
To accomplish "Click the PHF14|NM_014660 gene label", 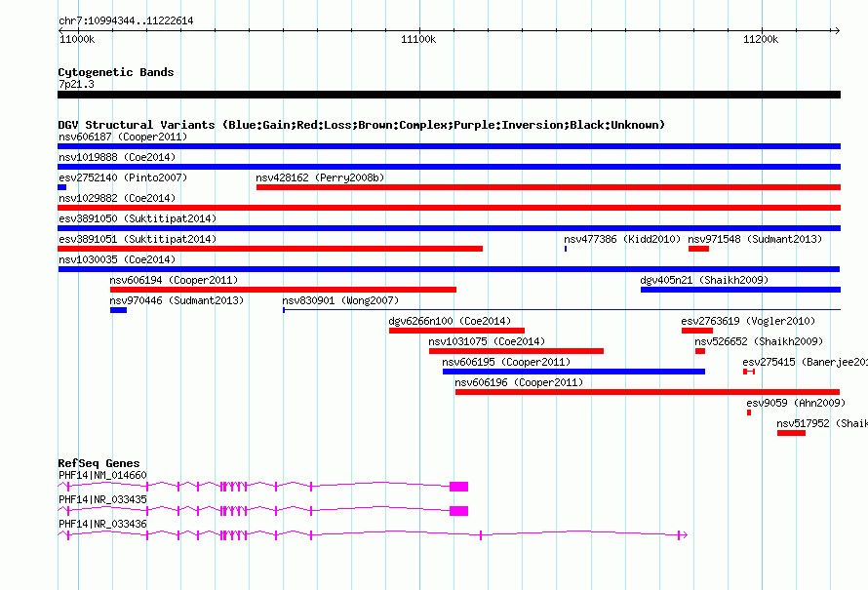I will pos(103,476).
